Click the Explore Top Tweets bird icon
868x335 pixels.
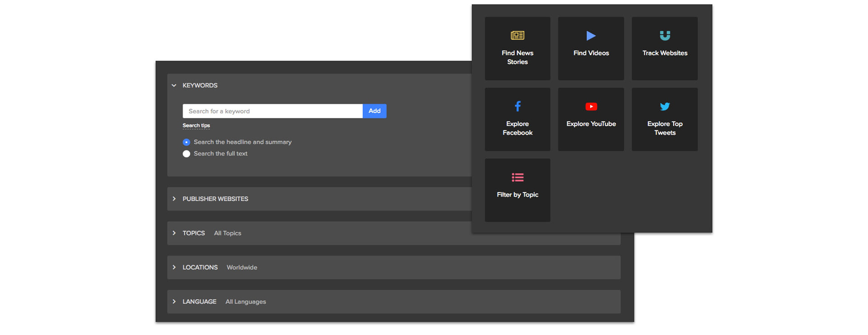(x=665, y=107)
